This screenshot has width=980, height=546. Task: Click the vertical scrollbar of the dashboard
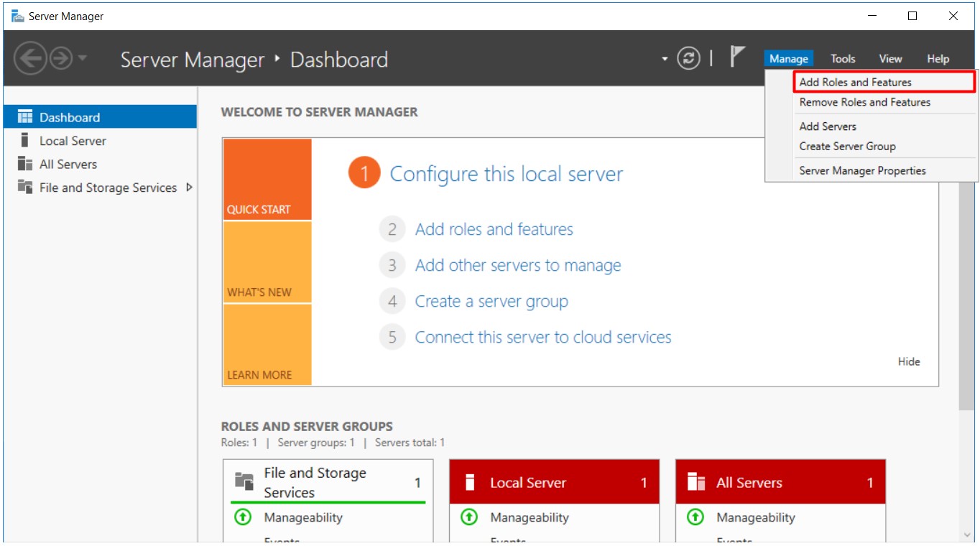click(966, 295)
